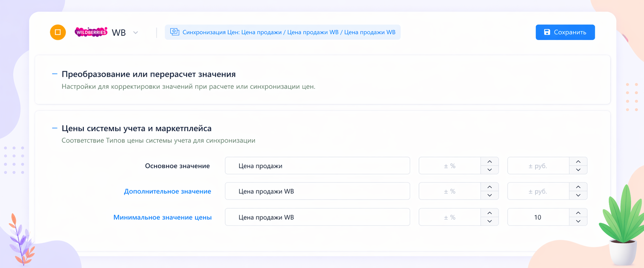Click the rubles field for Дополнительное значение
The width and height of the screenshot is (644, 268).
pos(538,191)
